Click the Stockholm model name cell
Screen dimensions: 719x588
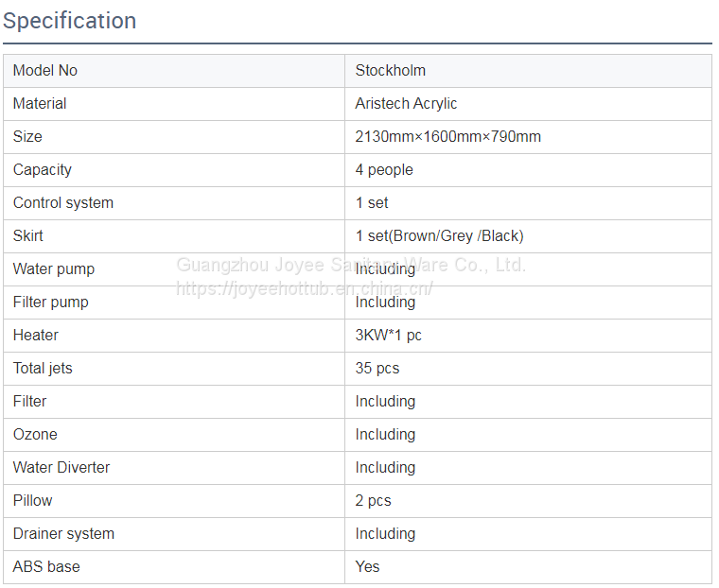click(x=391, y=71)
